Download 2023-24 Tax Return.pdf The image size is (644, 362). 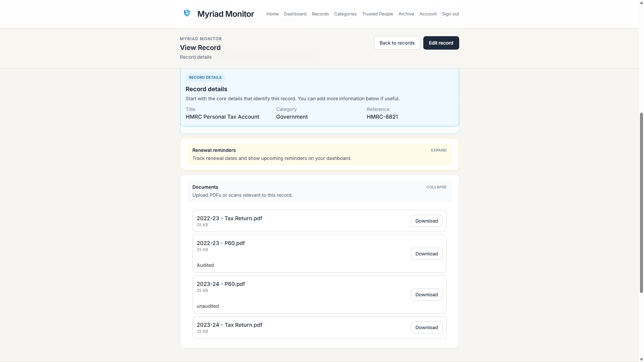click(426, 328)
